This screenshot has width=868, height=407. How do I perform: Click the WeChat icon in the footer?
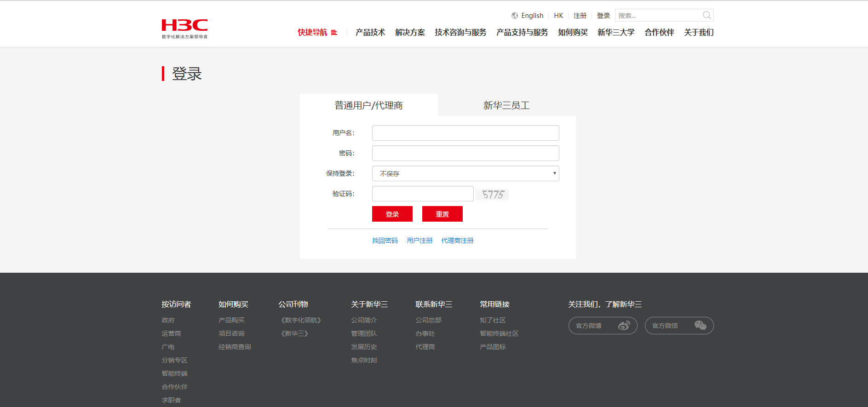point(700,326)
